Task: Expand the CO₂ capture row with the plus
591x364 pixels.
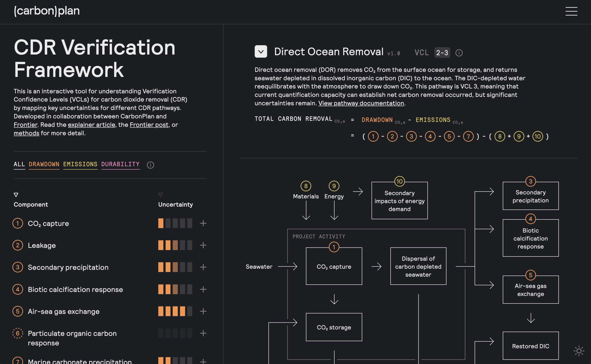Action: (x=203, y=223)
